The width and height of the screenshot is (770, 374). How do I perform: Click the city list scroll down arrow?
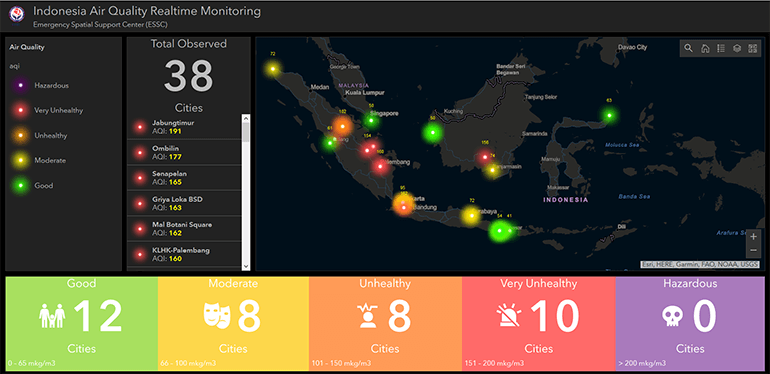[x=246, y=266]
